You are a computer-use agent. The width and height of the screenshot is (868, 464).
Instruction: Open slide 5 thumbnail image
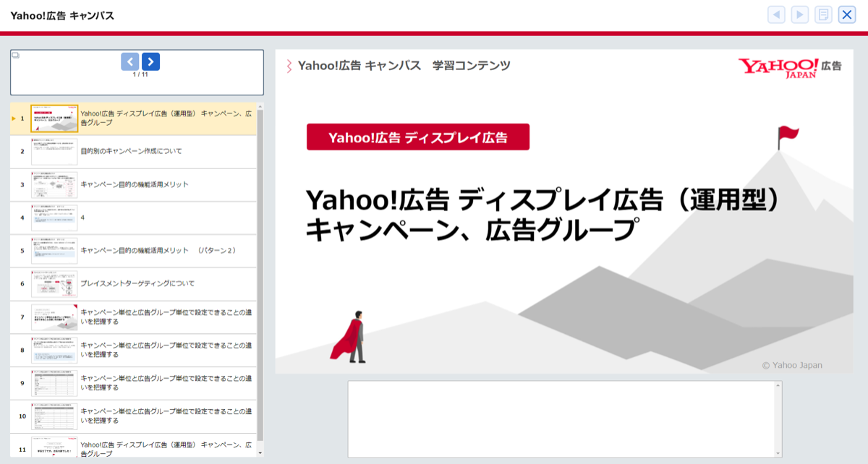click(x=54, y=251)
